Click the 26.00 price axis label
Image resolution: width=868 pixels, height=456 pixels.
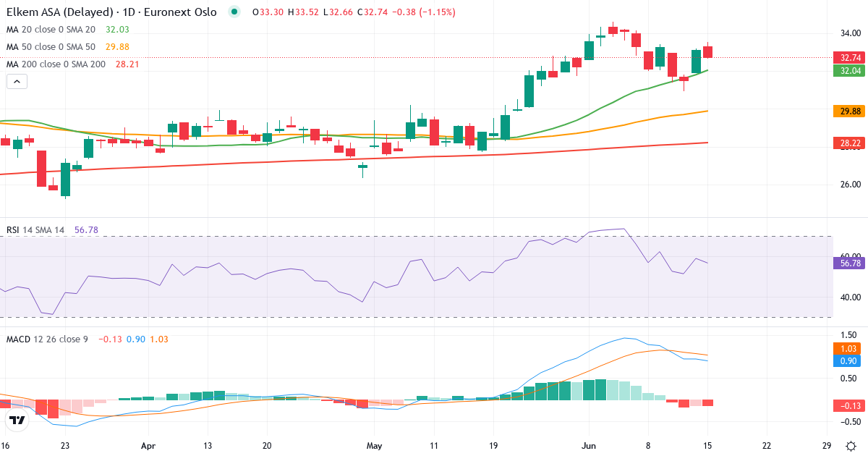[849, 184]
